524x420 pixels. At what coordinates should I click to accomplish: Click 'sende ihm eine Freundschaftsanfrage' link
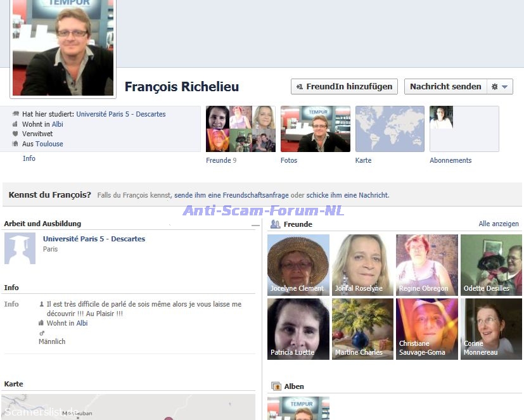pyautogui.click(x=231, y=195)
